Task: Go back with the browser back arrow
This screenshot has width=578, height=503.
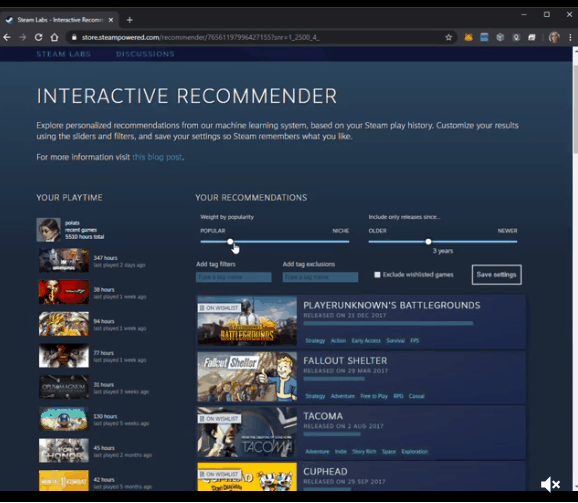Action: [x=7, y=37]
